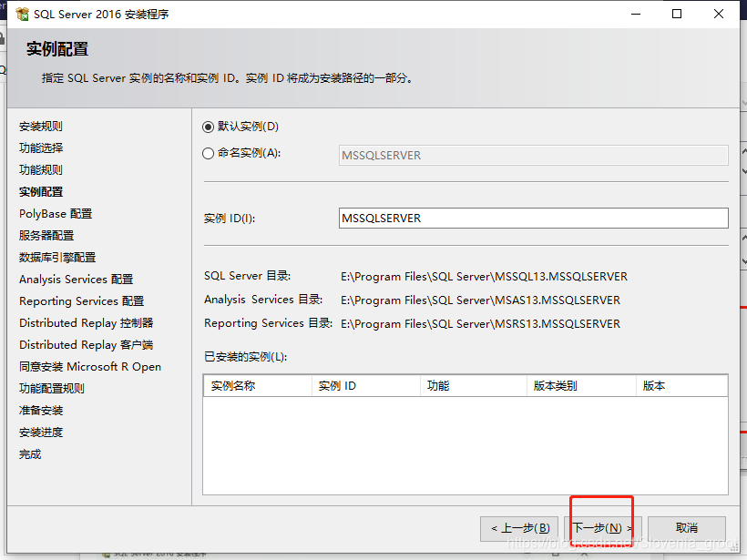747x560 pixels.
Task: Select the 安装进度 step
Action: click(41, 433)
